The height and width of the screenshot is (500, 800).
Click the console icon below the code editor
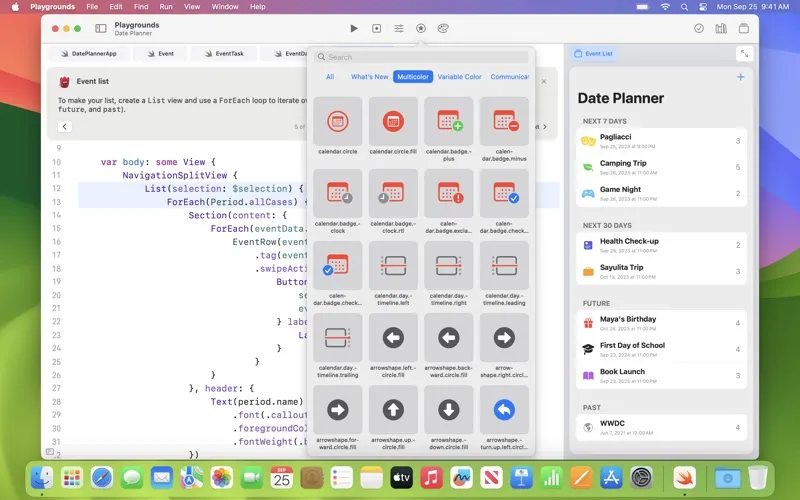click(49, 452)
